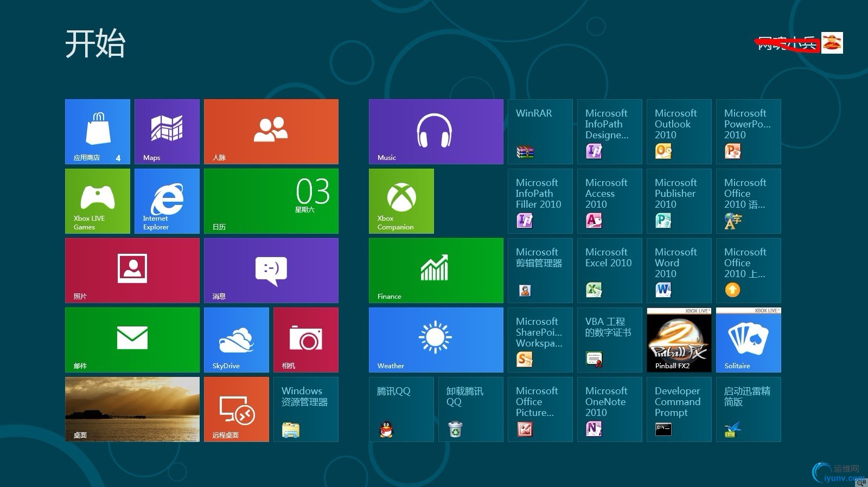This screenshot has height=487, width=868.
Task: Open Microsoft PowerPoint 2010 tile
Action: point(749,132)
